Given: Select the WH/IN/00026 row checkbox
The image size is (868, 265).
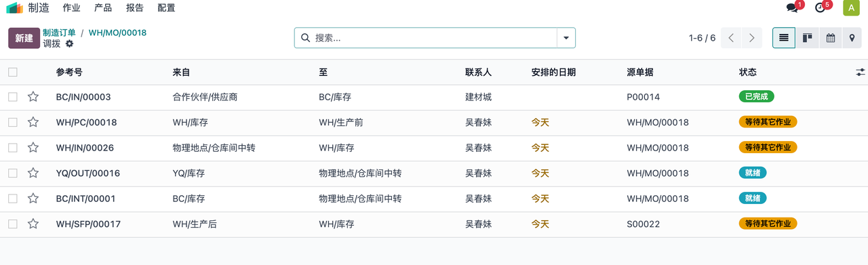Looking at the screenshot, I should 13,148.
